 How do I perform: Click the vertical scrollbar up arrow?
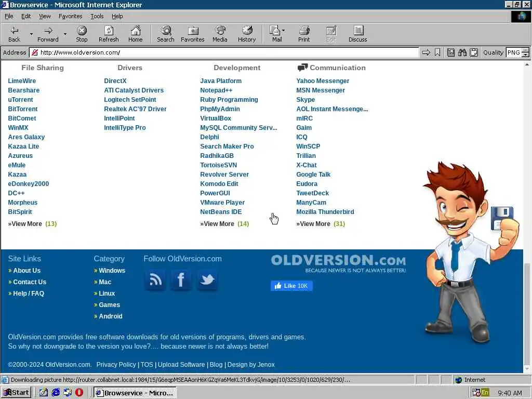[x=527, y=64]
